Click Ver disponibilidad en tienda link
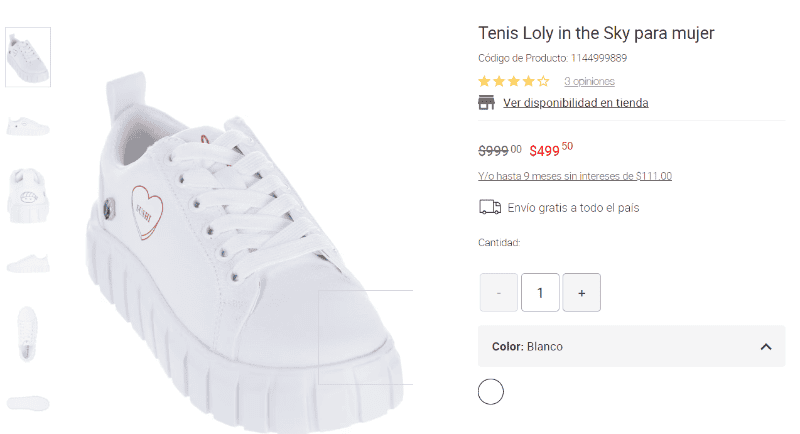 (x=575, y=103)
